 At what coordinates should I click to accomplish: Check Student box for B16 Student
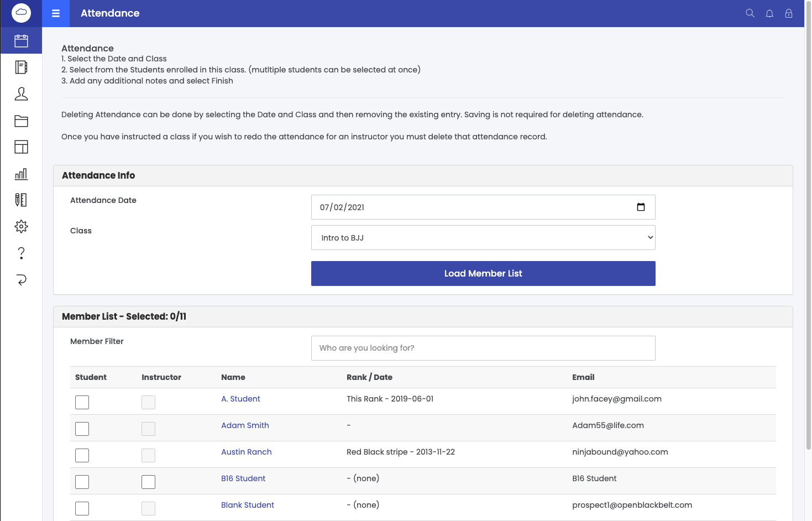click(x=82, y=482)
